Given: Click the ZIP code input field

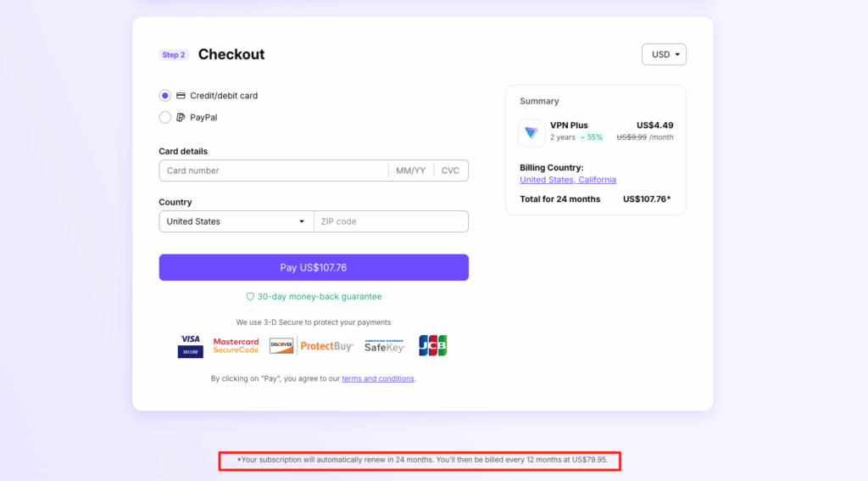Looking at the screenshot, I should point(391,221).
